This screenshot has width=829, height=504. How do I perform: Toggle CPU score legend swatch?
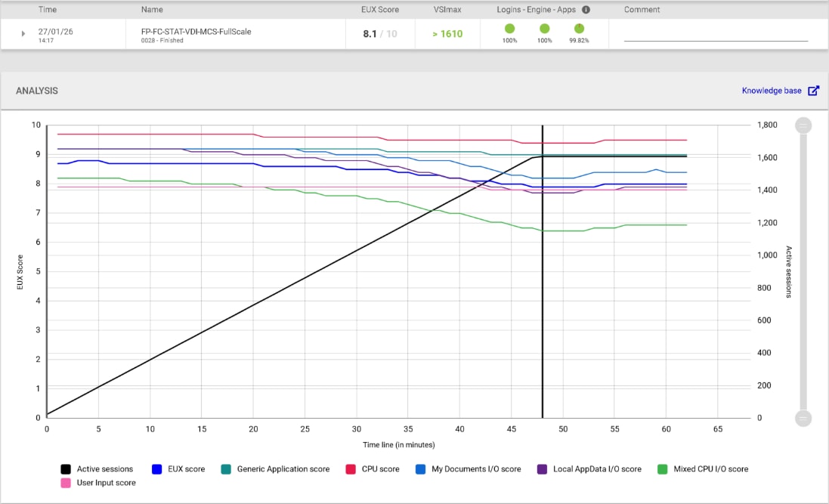[351, 469]
